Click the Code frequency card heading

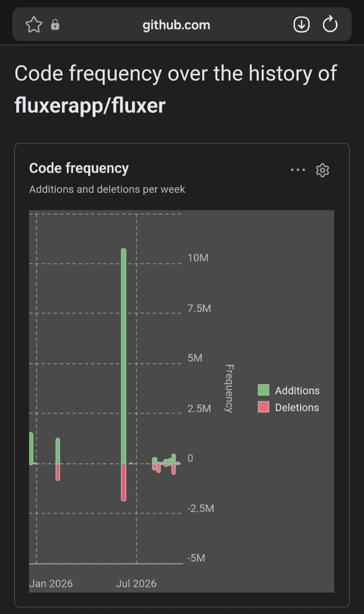79,168
